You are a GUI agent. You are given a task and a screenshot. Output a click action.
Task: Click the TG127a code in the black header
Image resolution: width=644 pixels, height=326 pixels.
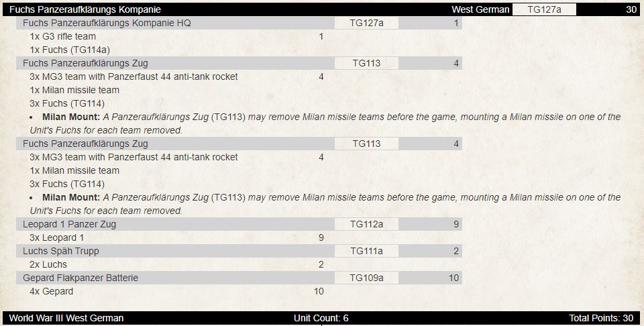tap(544, 9)
